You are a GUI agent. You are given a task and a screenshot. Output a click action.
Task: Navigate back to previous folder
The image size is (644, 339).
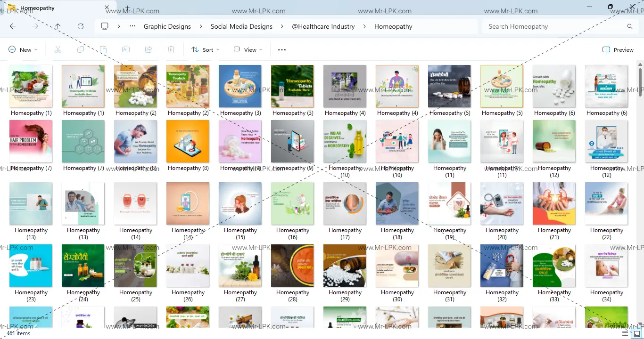click(13, 26)
